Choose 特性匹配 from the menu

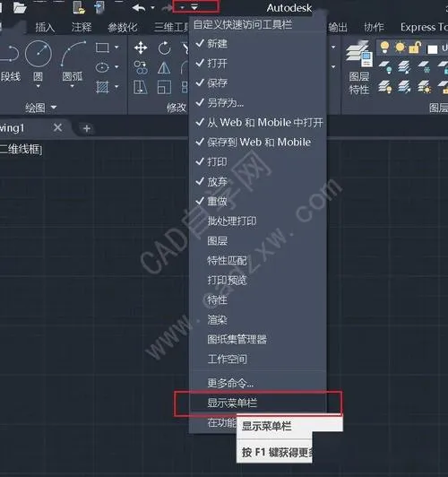tap(258, 260)
